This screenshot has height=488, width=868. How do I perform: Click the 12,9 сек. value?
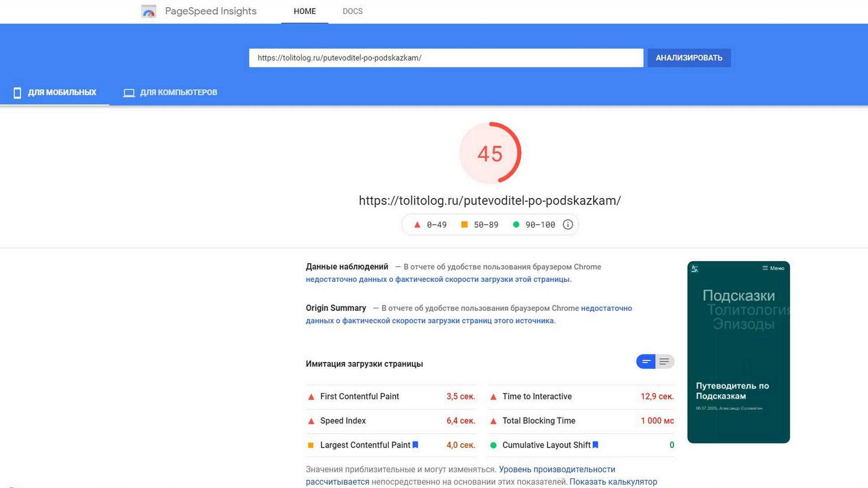pos(657,397)
